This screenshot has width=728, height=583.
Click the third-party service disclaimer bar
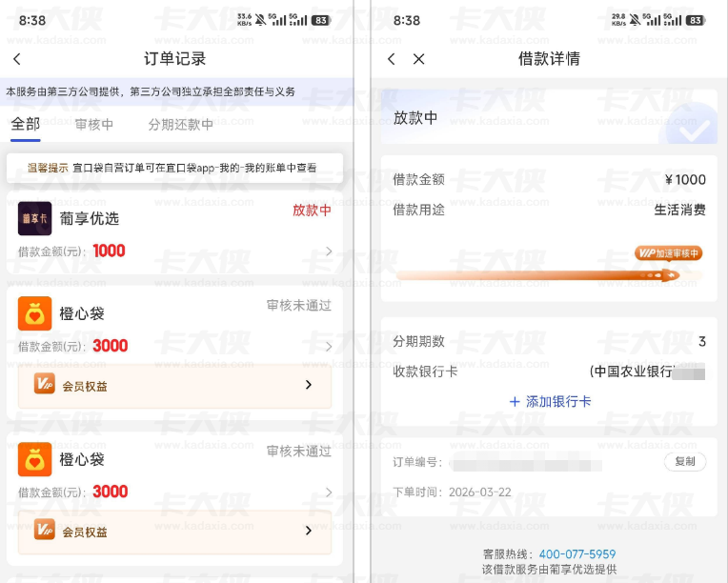(x=176, y=91)
